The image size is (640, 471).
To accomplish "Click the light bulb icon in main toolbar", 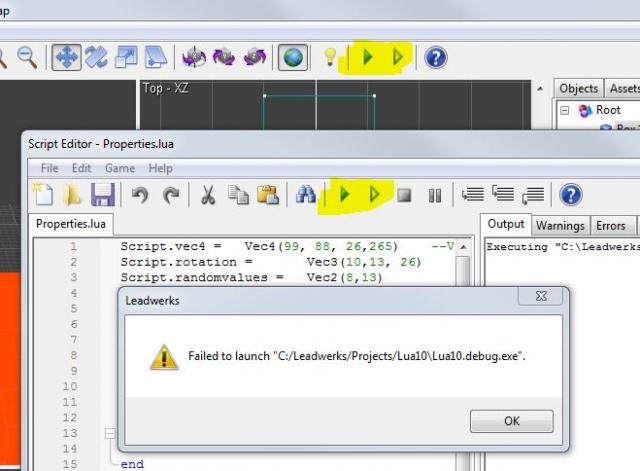I will 330,57.
